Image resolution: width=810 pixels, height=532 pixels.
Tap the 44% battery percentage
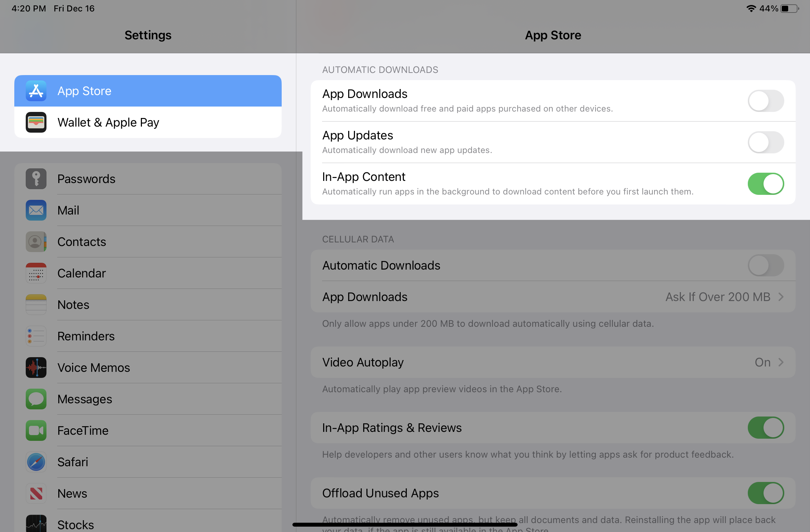tap(769, 9)
